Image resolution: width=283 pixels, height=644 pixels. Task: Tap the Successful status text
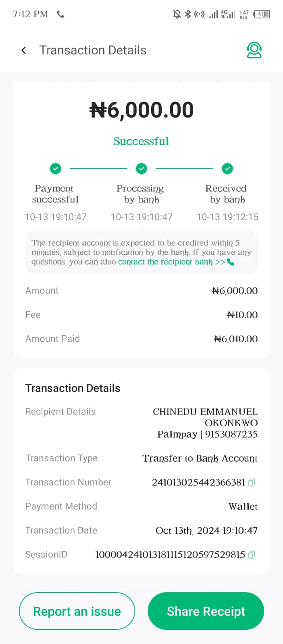(x=141, y=141)
